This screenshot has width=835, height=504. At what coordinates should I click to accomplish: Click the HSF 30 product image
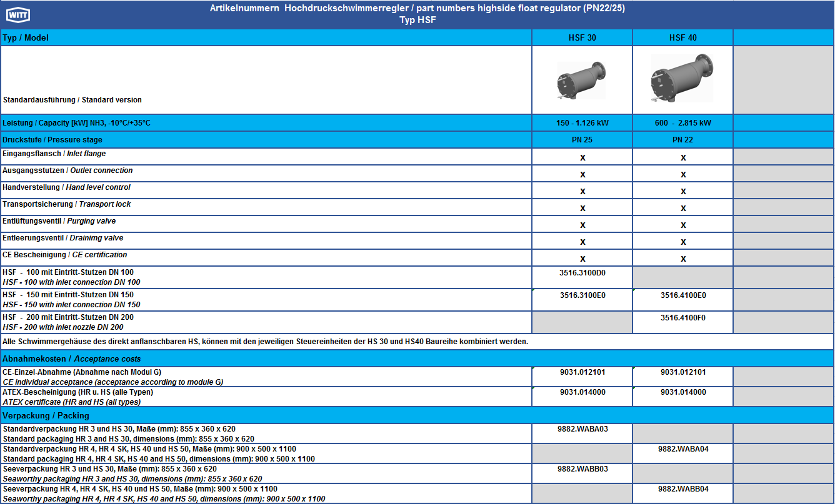581,80
